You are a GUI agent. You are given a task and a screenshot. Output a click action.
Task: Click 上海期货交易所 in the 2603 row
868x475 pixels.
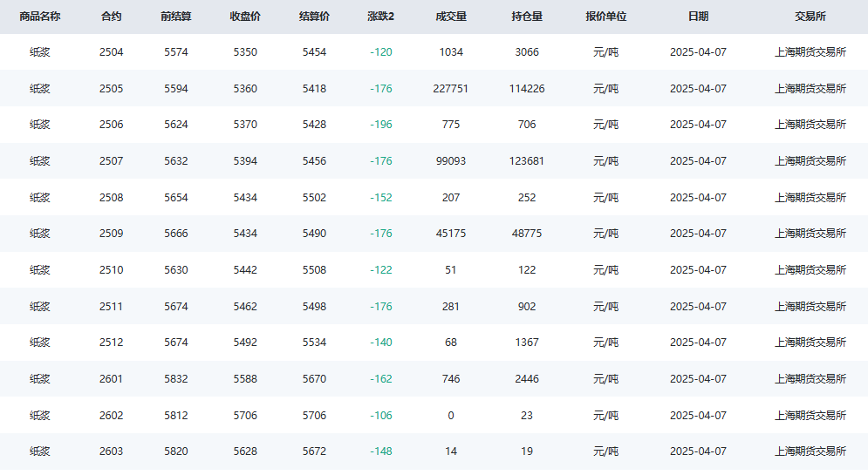coord(810,451)
